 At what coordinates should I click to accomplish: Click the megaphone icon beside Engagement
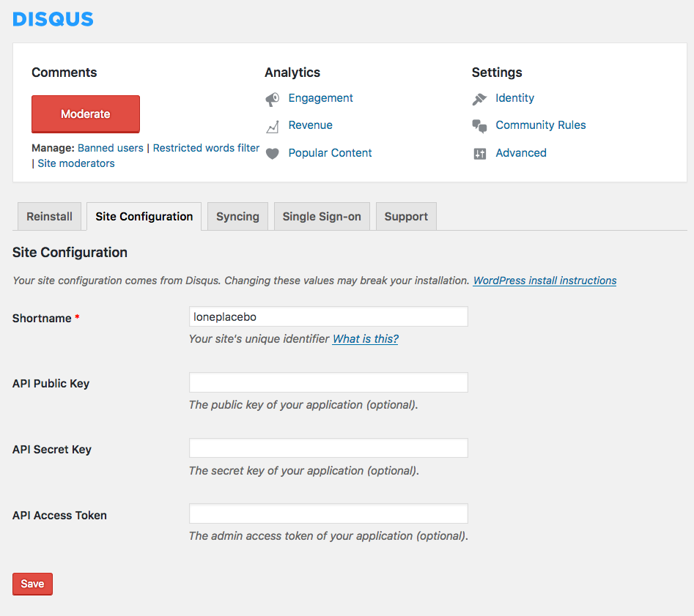point(273,99)
